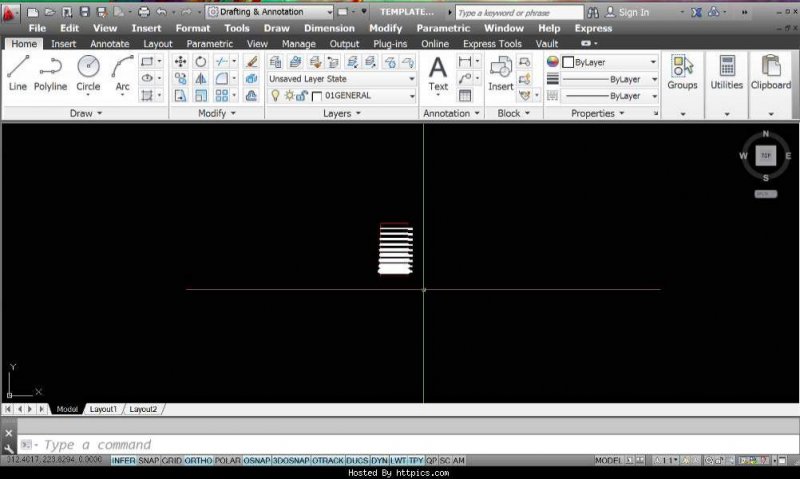
Task: Turn on GRID display toggle
Action: [172, 461]
